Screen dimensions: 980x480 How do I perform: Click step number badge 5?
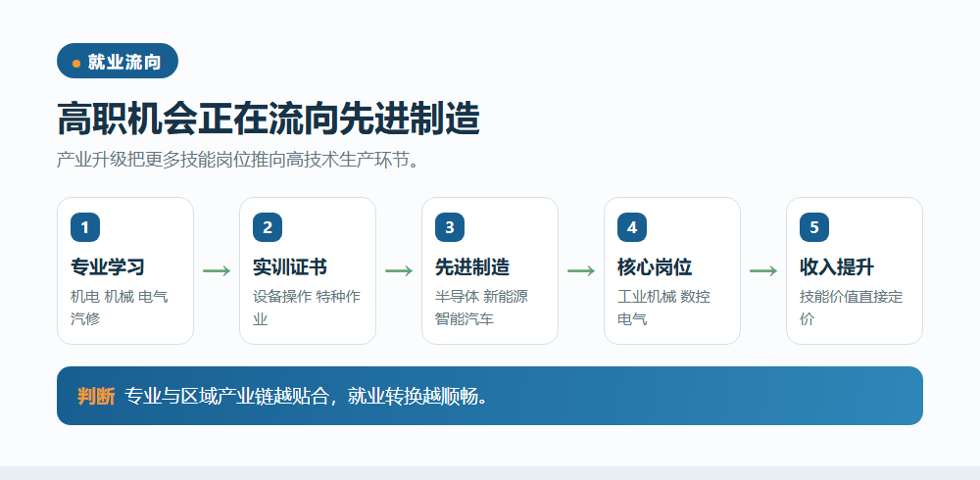click(x=814, y=227)
